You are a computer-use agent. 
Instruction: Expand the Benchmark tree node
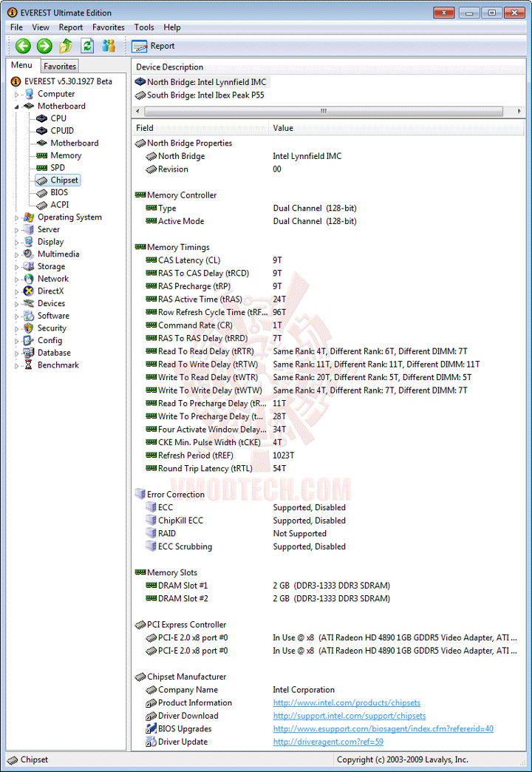coord(17,365)
